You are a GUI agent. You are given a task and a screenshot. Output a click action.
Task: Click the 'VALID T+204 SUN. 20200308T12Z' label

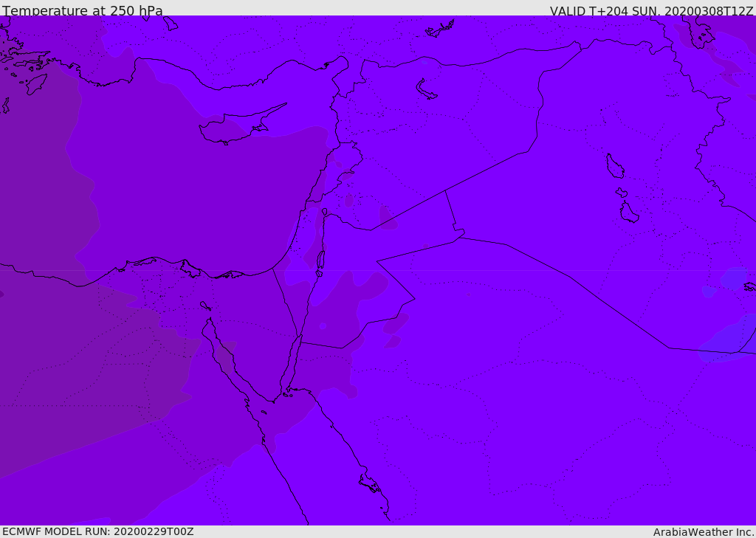651,11
